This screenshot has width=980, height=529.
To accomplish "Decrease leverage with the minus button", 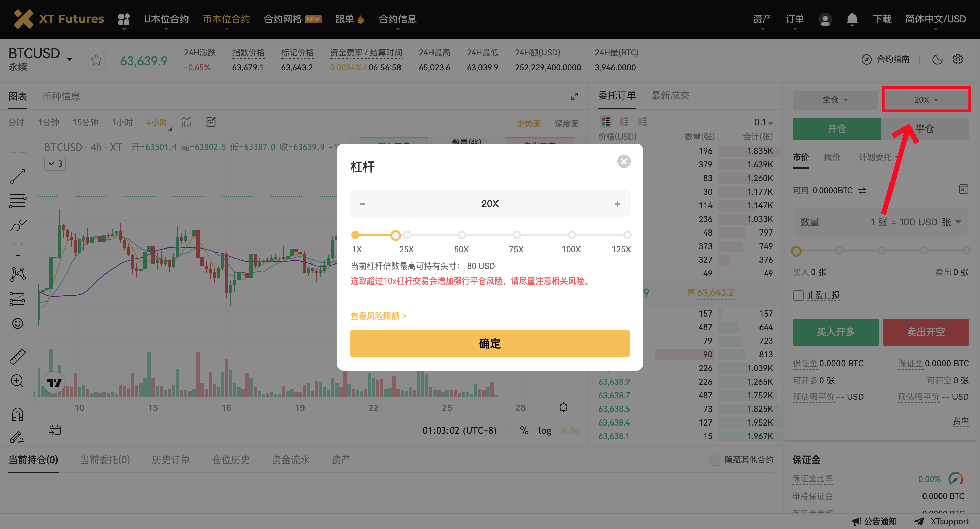I will [x=362, y=204].
